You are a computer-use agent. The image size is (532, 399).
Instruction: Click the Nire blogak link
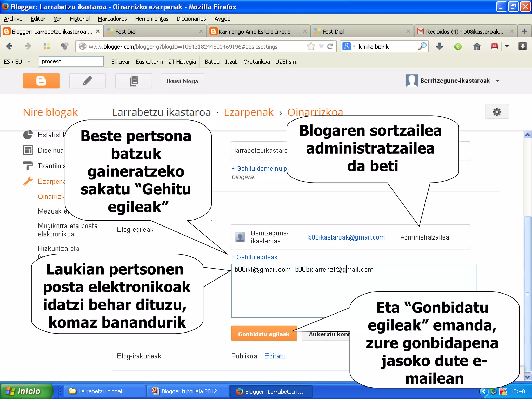[x=50, y=112]
